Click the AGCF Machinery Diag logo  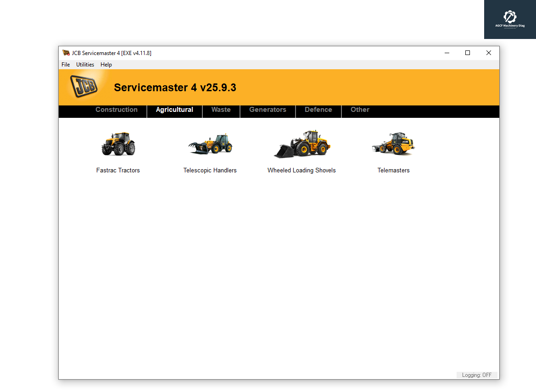(510, 19)
